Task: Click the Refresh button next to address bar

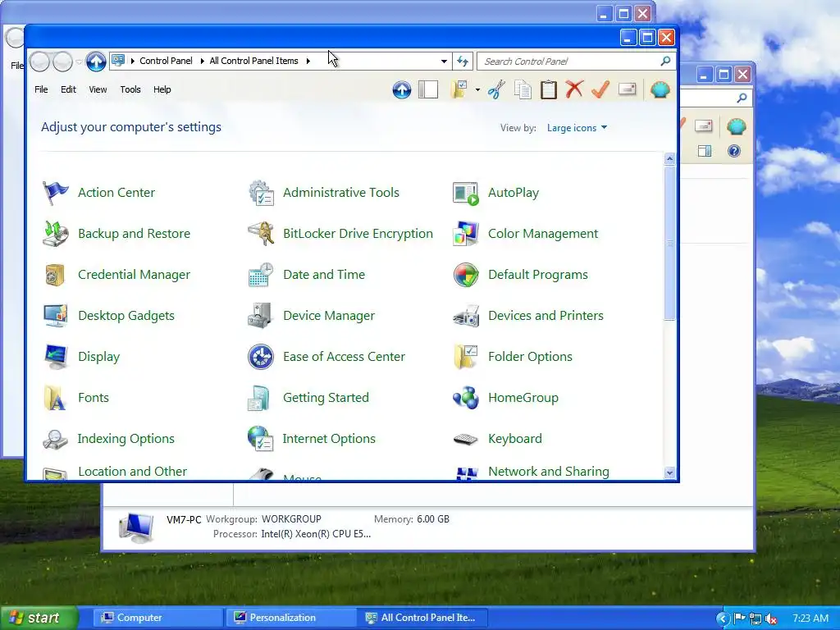Action: (463, 61)
